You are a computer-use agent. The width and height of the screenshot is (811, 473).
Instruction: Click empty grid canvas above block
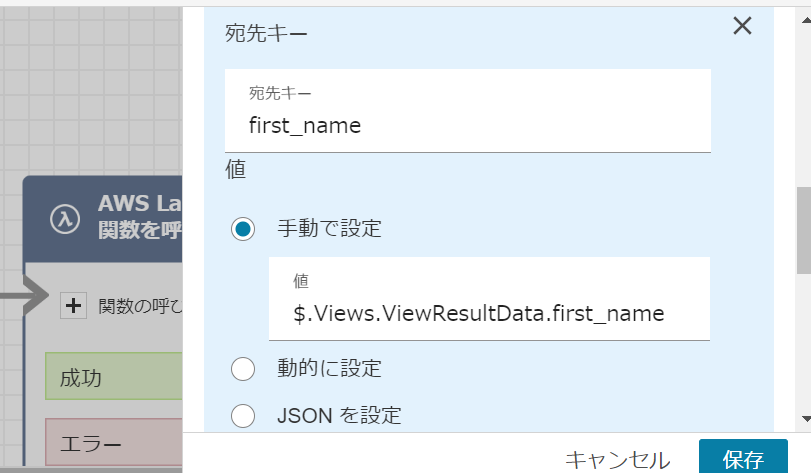(91, 88)
